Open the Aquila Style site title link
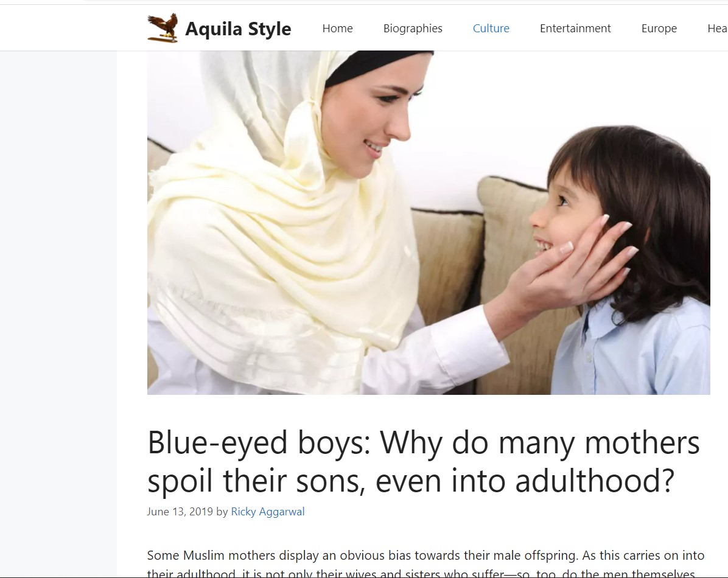 [x=238, y=29]
